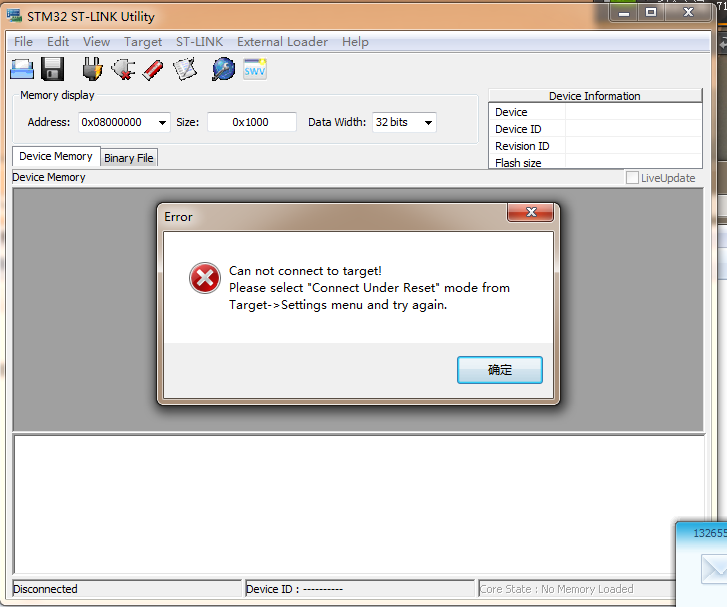
Task: Open the External Loader menu
Action: (x=282, y=42)
